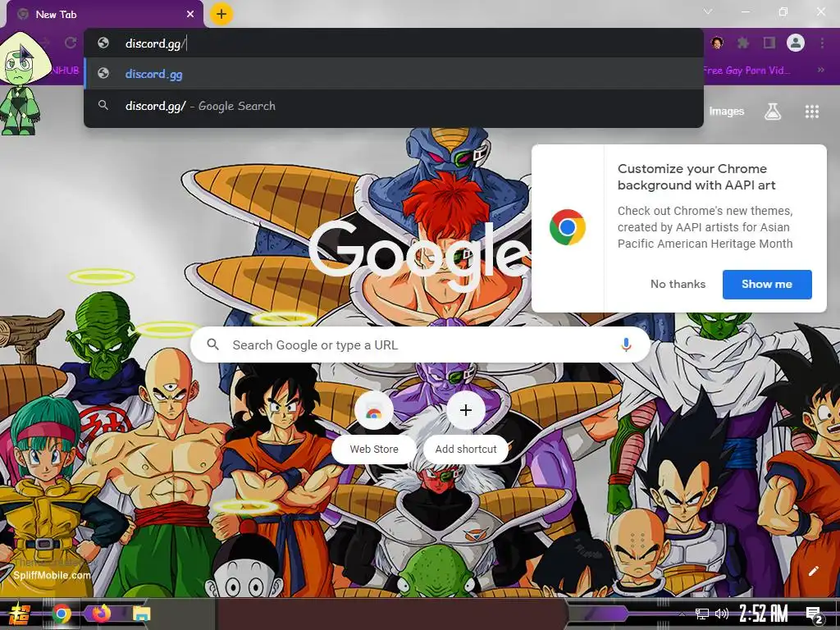Open the Google apps grid
The height and width of the screenshot is (630, 840).
pyautogui.click(x=811, y=112)
